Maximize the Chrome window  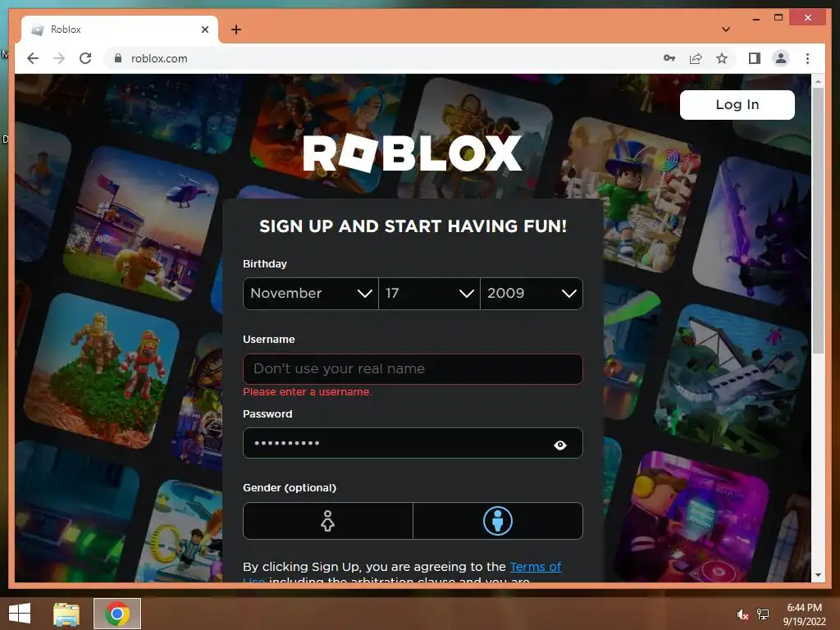778,18
